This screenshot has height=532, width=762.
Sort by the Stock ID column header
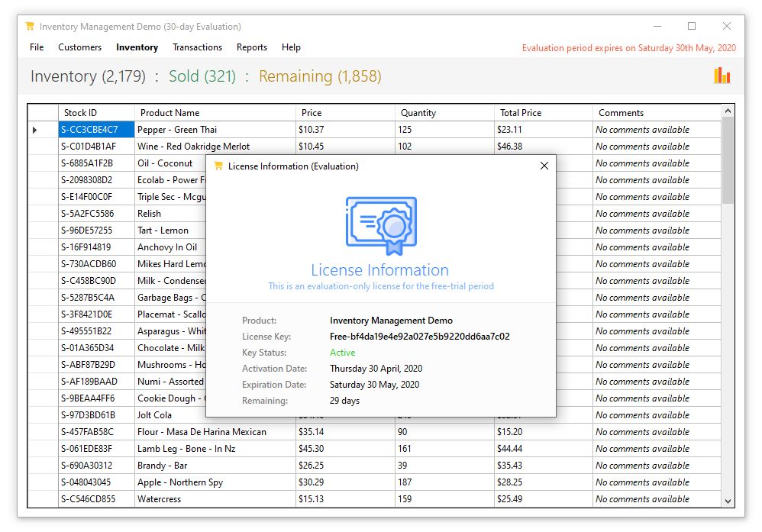coord(96,113)
